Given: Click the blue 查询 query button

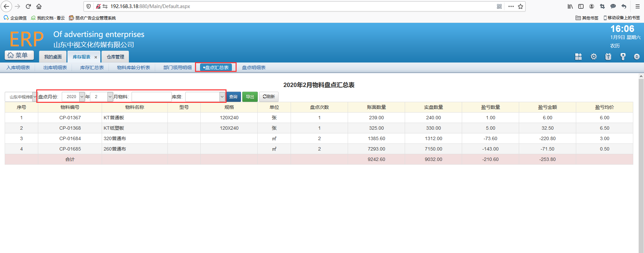Looking at the screenshot, I should point(233,97).
